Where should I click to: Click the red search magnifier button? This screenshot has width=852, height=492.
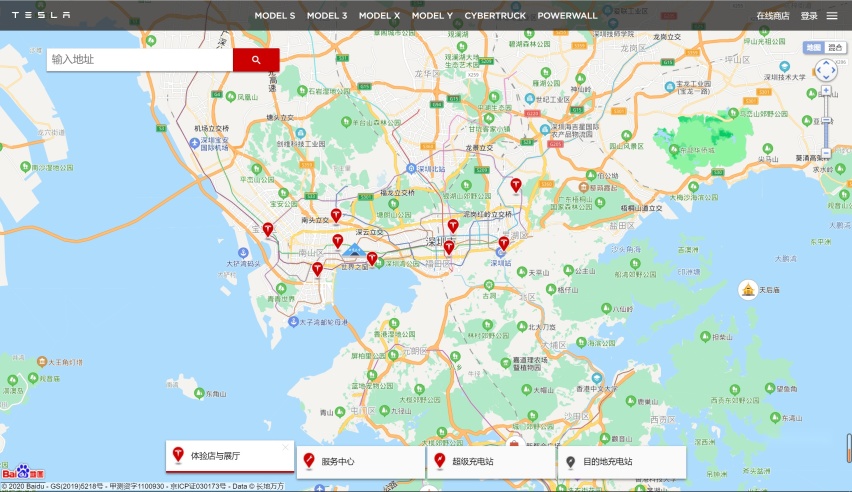(256, 60)
